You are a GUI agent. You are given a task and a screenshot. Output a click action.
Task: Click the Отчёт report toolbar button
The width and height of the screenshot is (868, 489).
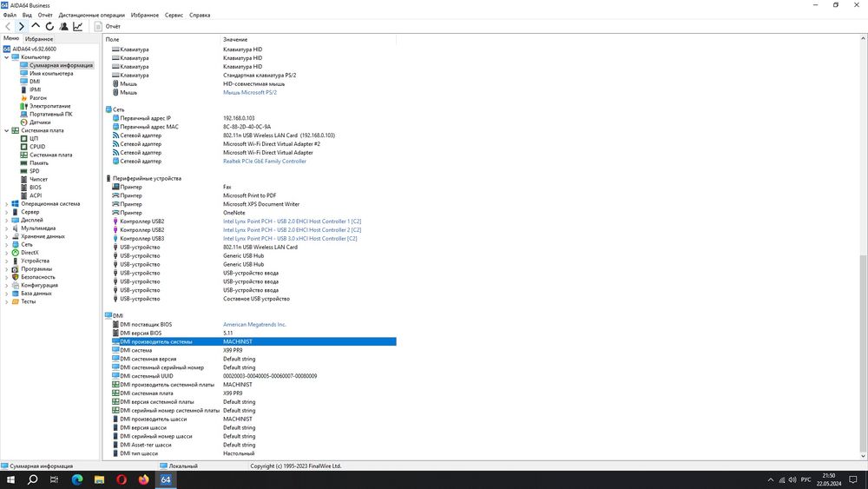108,27
